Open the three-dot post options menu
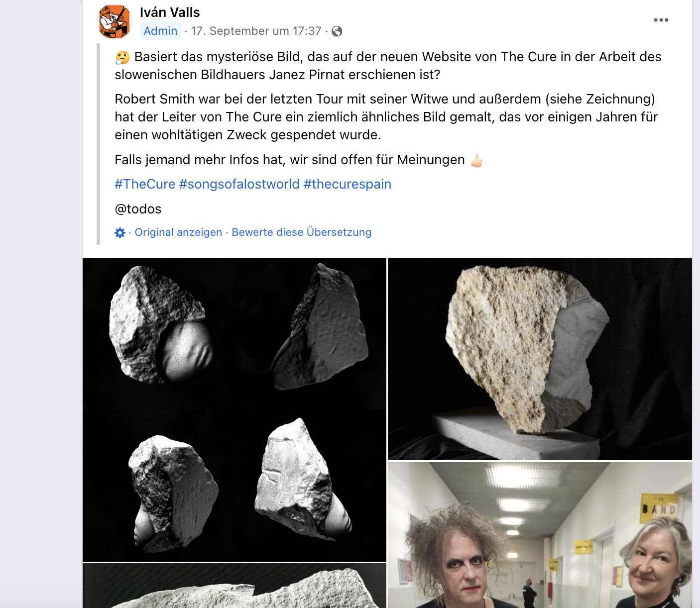The height and width of the screenshot is (608, 700). (661, 20)
